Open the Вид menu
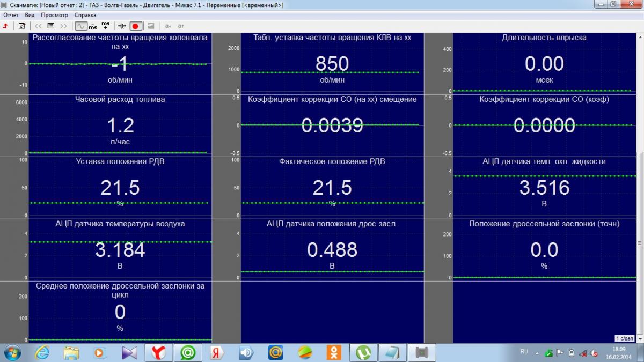The image size is (644, 362). pyautogui.click(x=30, y=15)
